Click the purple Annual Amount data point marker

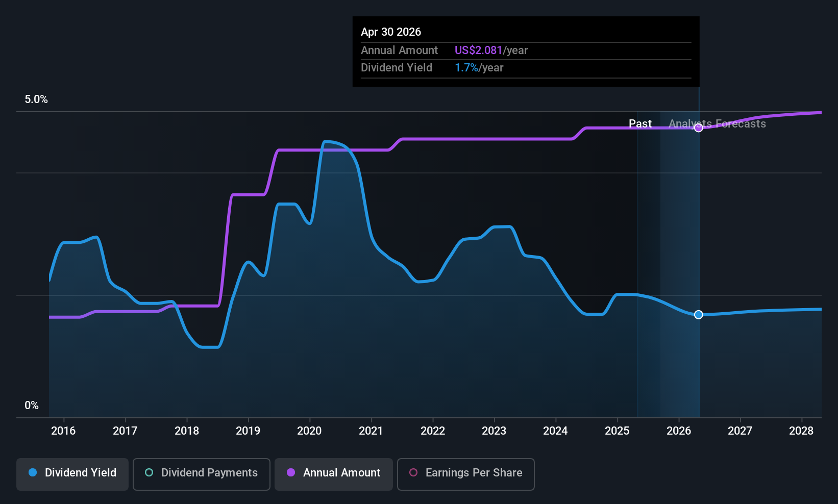[699, 128]
